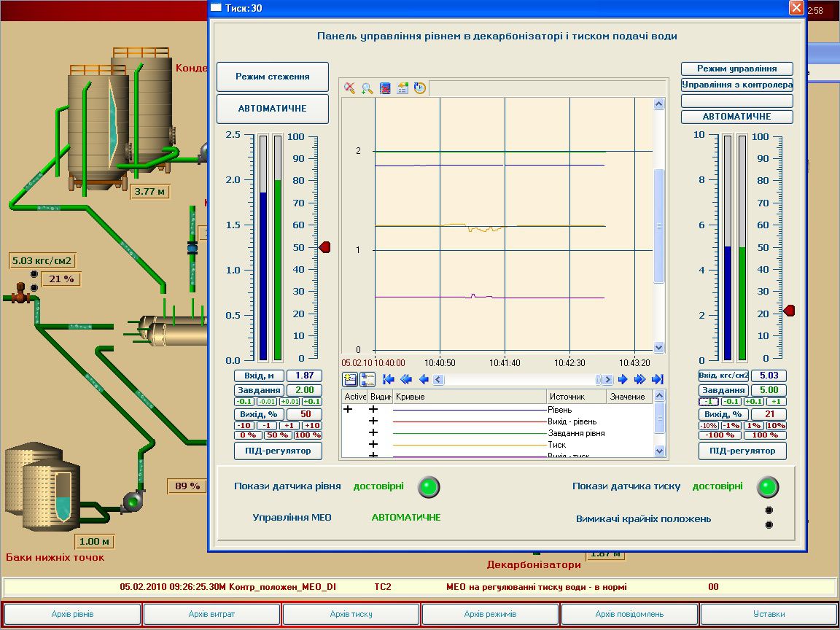Viewport: 840px width, 630px height.
Task: Click the legend layout icon below chart
Action: click(x=367, y=378)
